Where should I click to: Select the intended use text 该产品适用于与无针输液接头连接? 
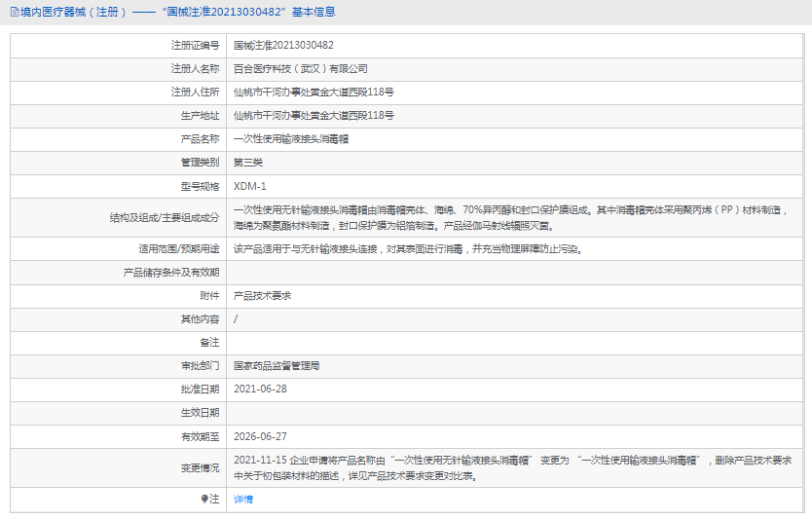click(x=409, y=249)
